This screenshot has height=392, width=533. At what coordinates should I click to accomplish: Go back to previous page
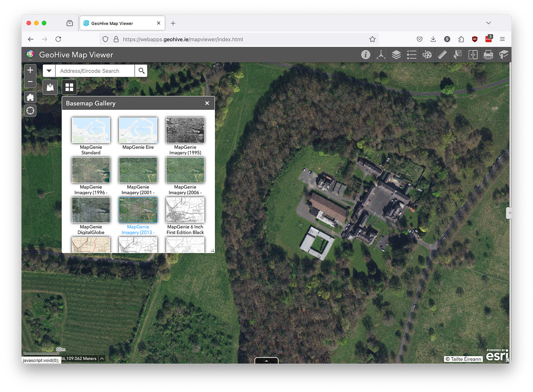(x=31, y=39)
